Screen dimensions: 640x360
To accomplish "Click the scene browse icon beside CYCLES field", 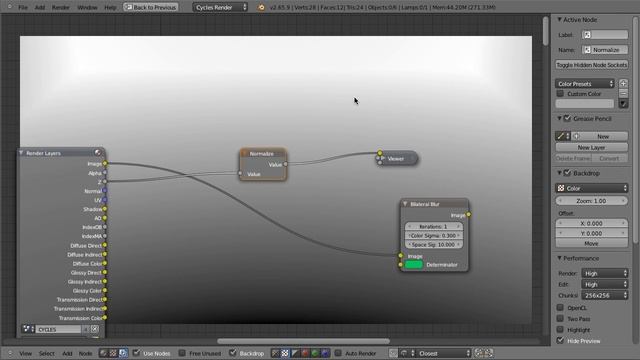I will (x=29, y=329).
